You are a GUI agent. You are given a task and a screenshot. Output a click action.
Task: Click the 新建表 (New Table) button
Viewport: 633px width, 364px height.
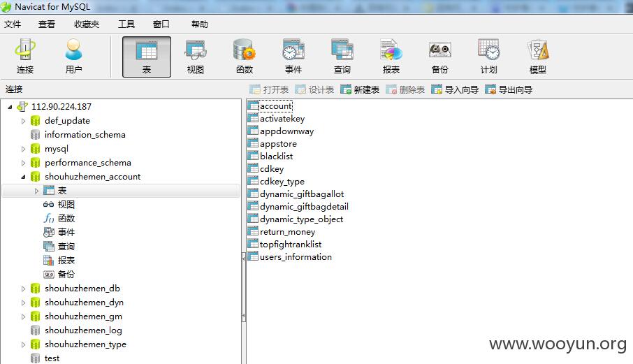coord(360,89)
